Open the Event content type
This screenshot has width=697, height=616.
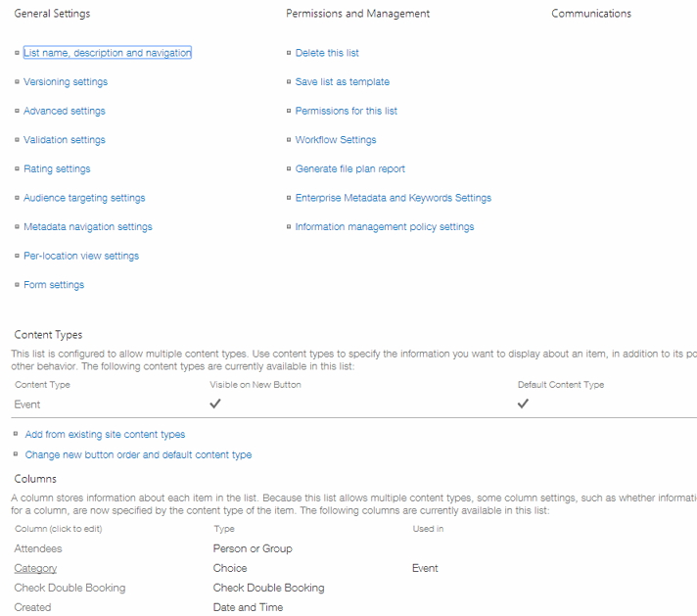[27, 404]
